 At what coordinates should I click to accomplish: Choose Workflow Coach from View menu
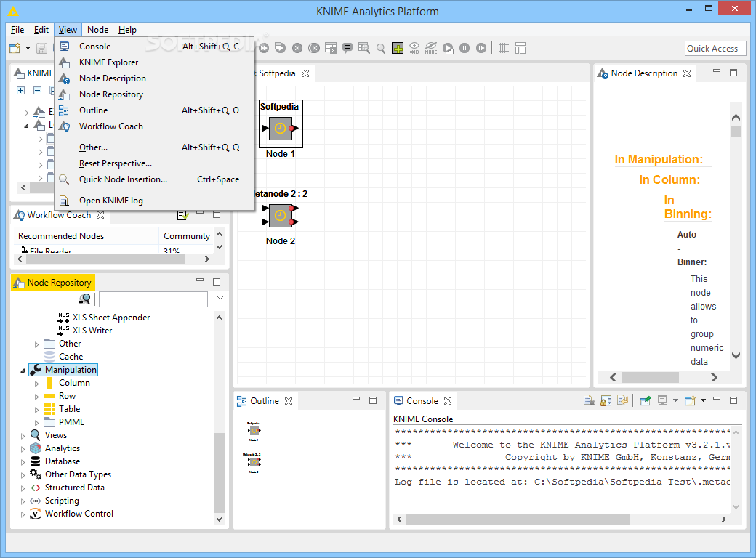[154, 126]
